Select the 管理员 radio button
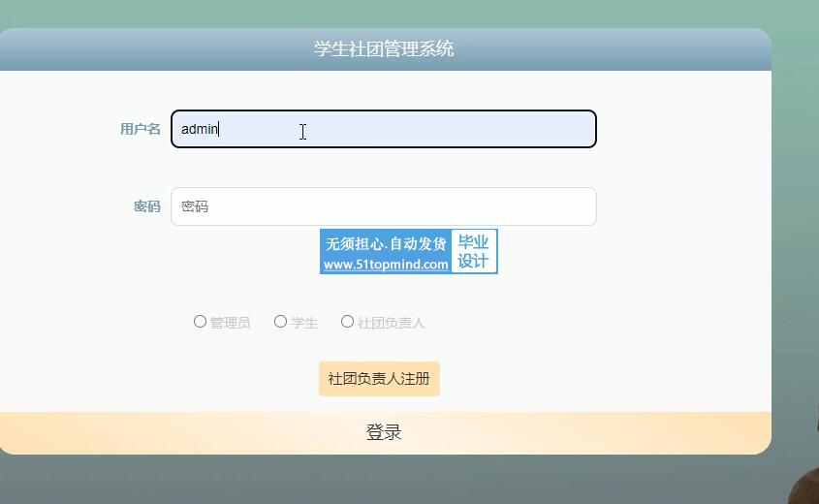This screenshot has width=819, height=504. (200, 321)
